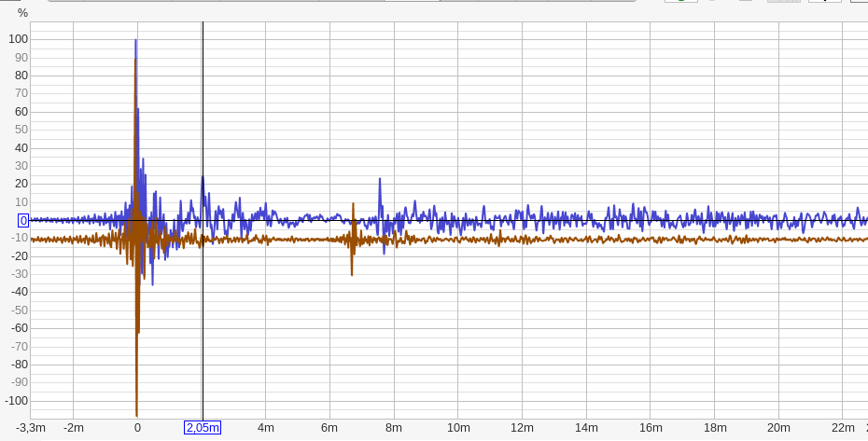Screen dimensions: 868x441
Task: Click the -20 label on the Y axis
Action: 19,256
